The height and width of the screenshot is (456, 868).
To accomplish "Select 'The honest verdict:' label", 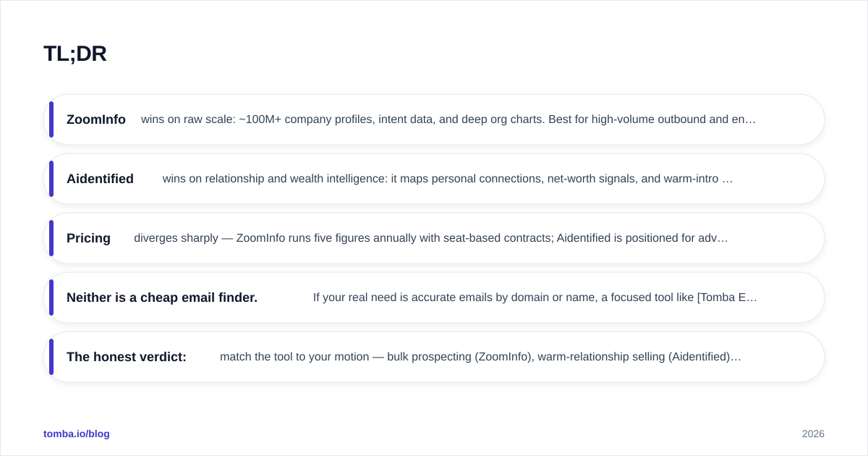I will pos(127,357).
